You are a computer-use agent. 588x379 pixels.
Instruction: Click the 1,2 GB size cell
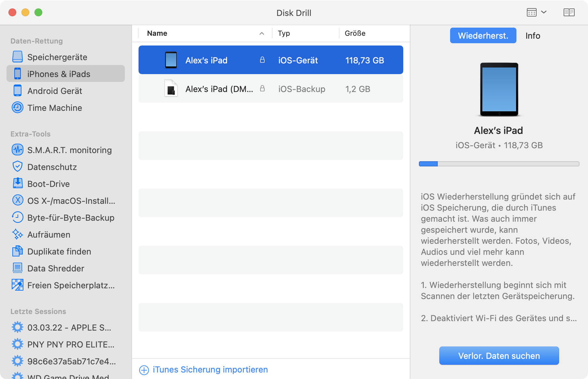(x=358, y=89)
